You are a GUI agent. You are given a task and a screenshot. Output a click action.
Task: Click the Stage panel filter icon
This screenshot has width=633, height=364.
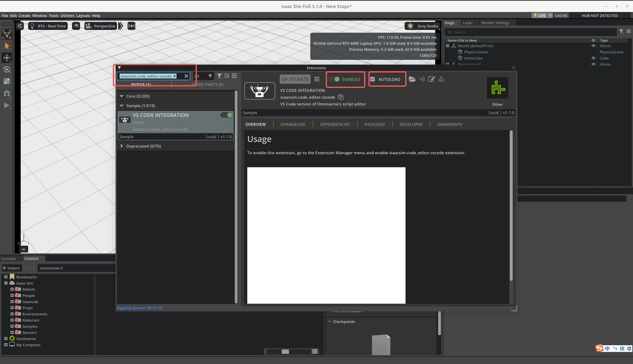622,32
